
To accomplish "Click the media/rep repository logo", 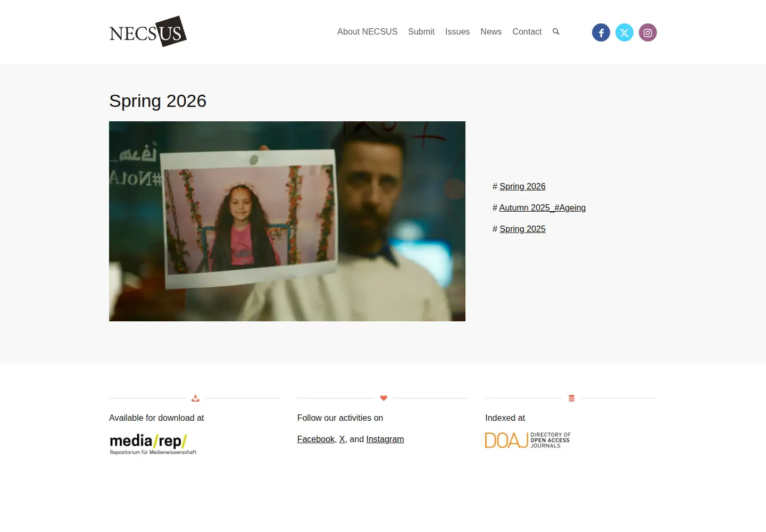I will pos(153,444).
